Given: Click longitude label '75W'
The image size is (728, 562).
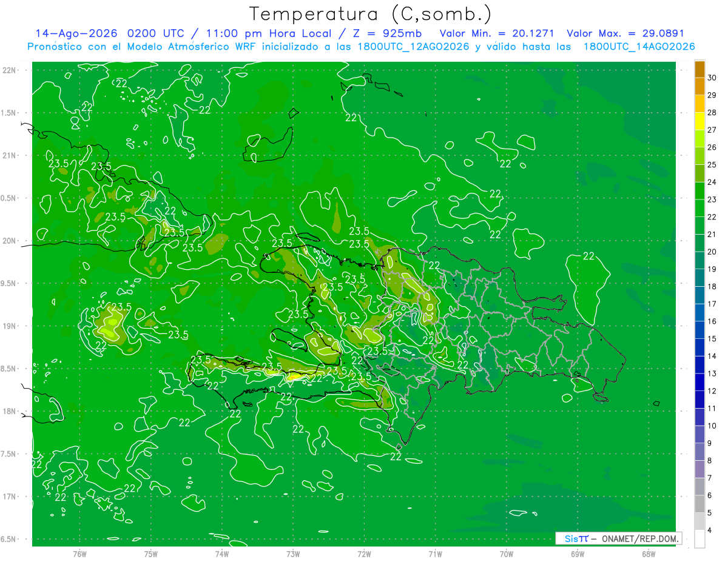Looking at the screenshot, I should (151, 554).
